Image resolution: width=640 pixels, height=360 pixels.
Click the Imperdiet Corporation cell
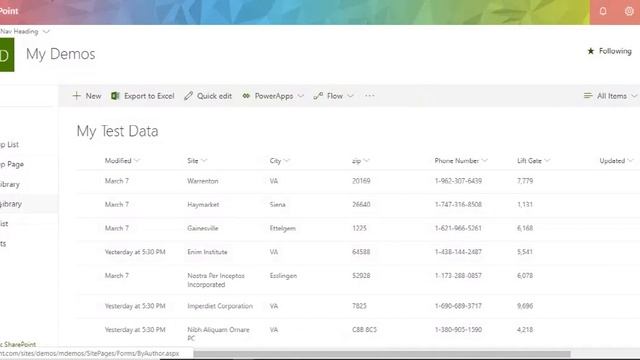pyautogui.click(x=220, y=306)
